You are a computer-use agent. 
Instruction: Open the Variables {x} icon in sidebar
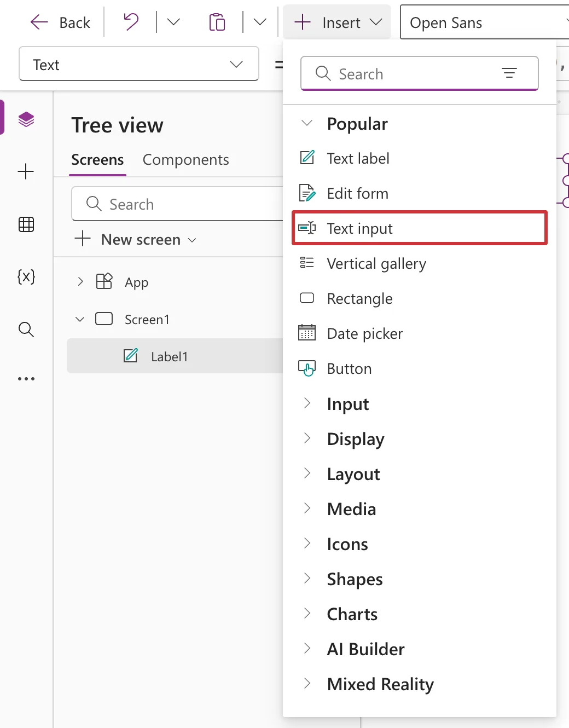pyautogui.click(x=26, y=276)
